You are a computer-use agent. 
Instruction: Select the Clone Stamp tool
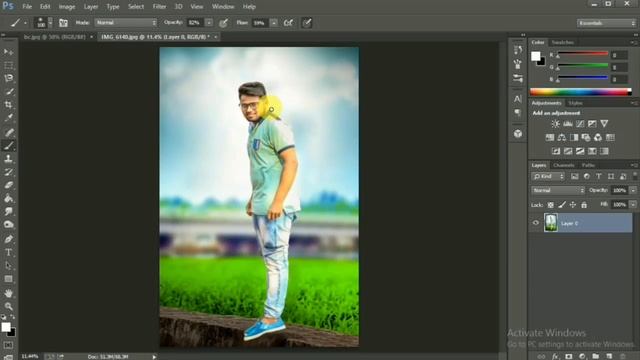tap(8, 158)
